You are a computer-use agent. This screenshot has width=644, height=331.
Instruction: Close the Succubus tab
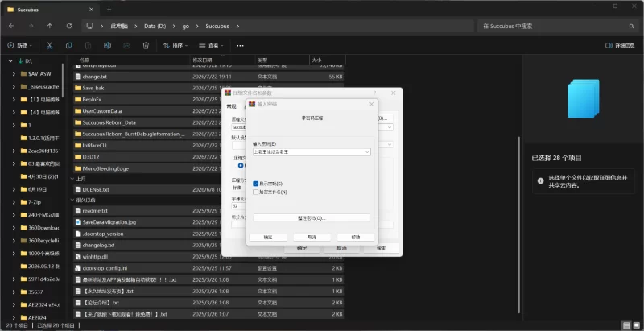pyautogui.click(x=91, y=10)
